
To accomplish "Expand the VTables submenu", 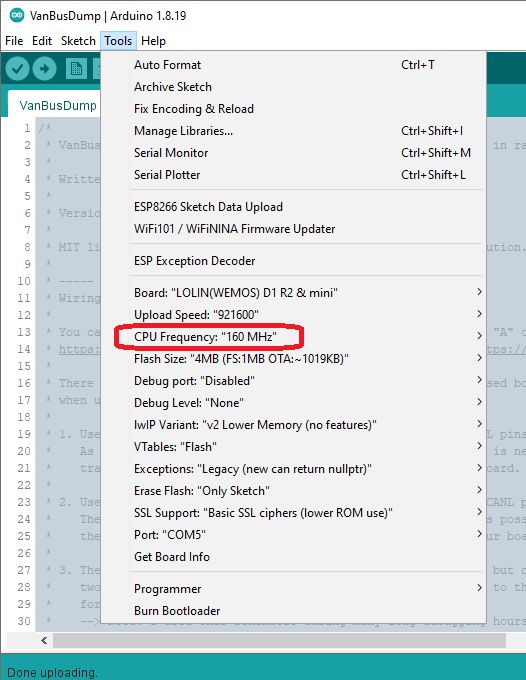I will coord(293,447).
